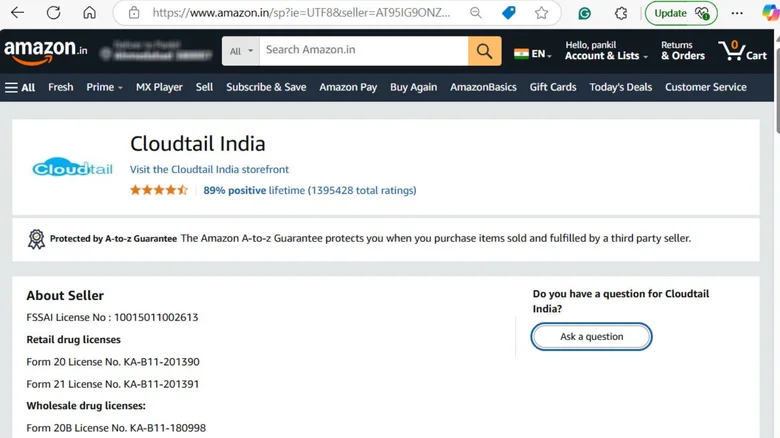Viewport: 780px width, 438px height.
Task: Open the EN language selector
Action: pyautogui.click(x=532, y=53)
